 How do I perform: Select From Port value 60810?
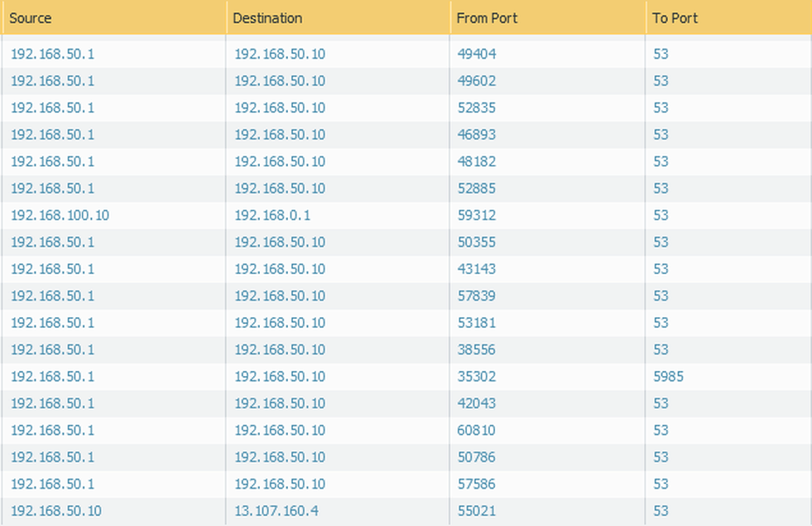pyautogui.click(x=477, y=431)
